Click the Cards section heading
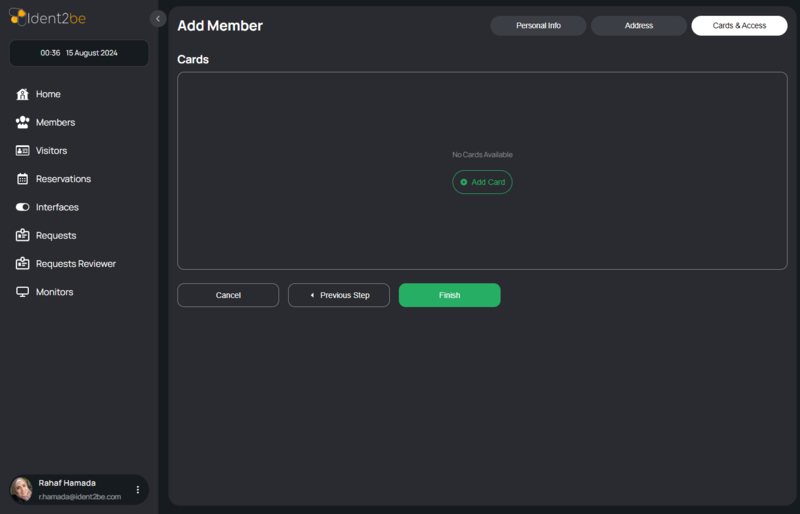Image resolution: width=800 pixels, height=514 pixels. pyautogui.click(x=193, y=59)
